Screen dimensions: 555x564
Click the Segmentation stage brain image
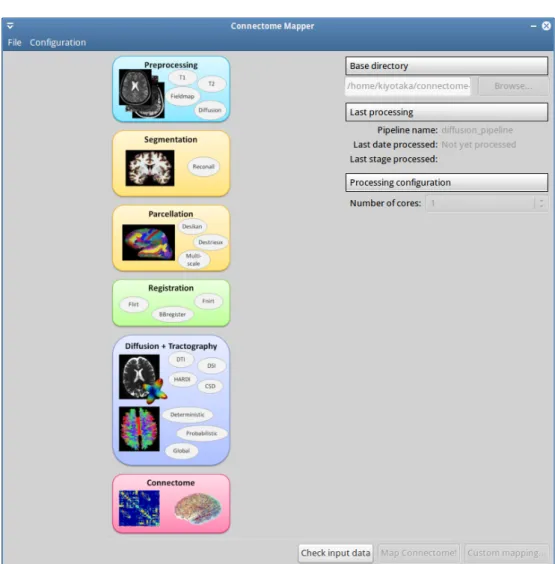point(150,168)
